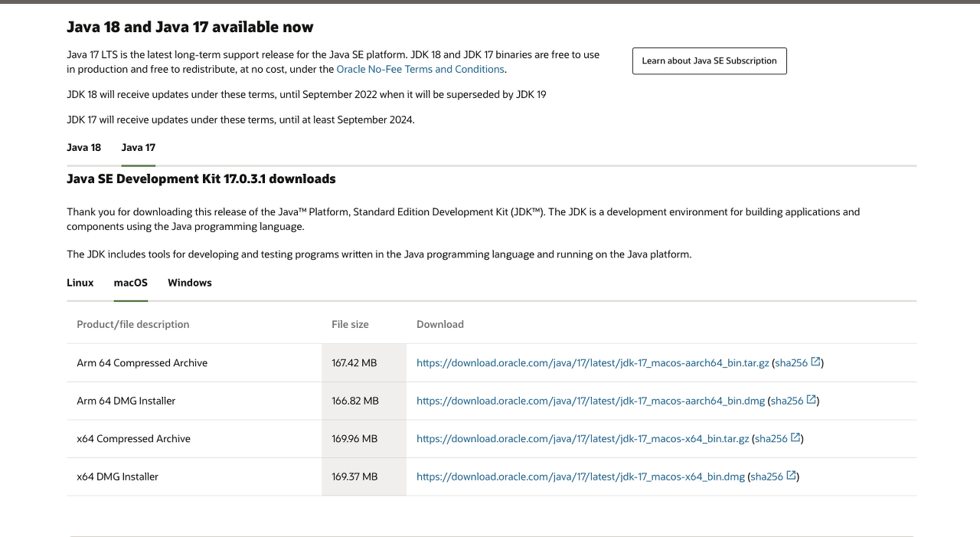Open external icon beside x64 DMG Installer sha256
This screenshot has height=537, width=980.
(791, 476)
